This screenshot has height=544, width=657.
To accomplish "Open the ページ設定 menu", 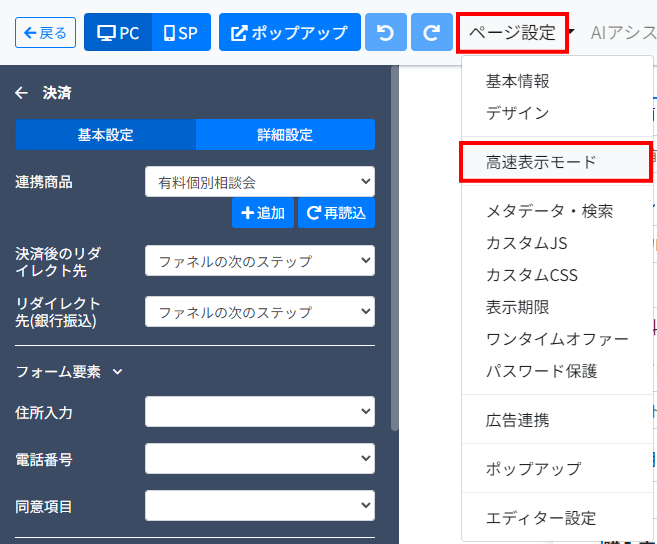I will pyautogui.click(x=512, y=33).
